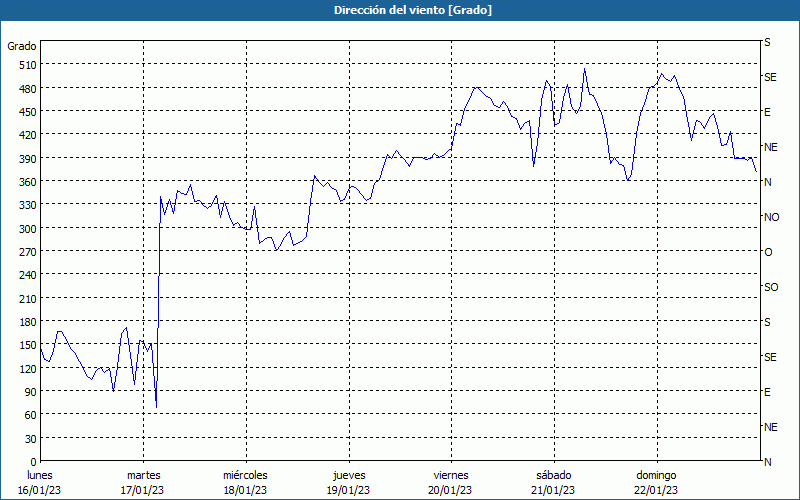Select the 'NE' compass label between 30 and 60
This screenshot has height=500, width=800.
771,427
